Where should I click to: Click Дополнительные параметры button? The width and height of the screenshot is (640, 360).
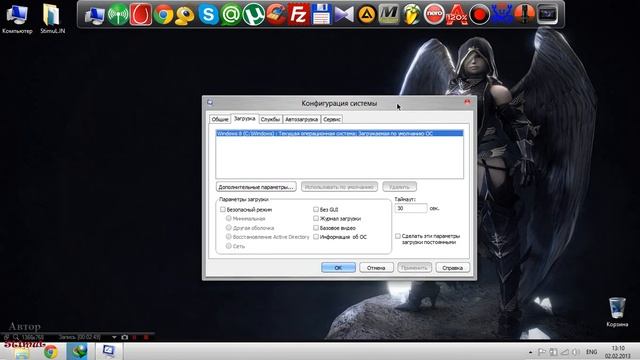click(256, 187)
